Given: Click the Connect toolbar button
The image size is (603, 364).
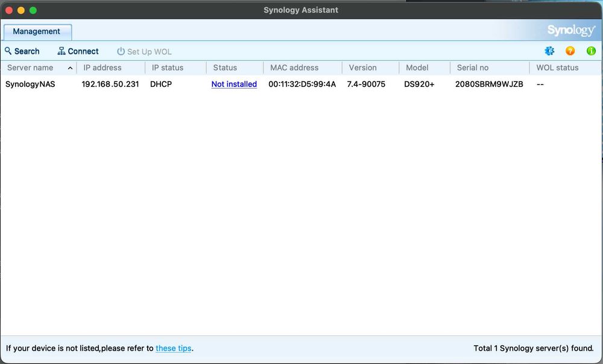Looking at the screenshot, I should (78, 51).
